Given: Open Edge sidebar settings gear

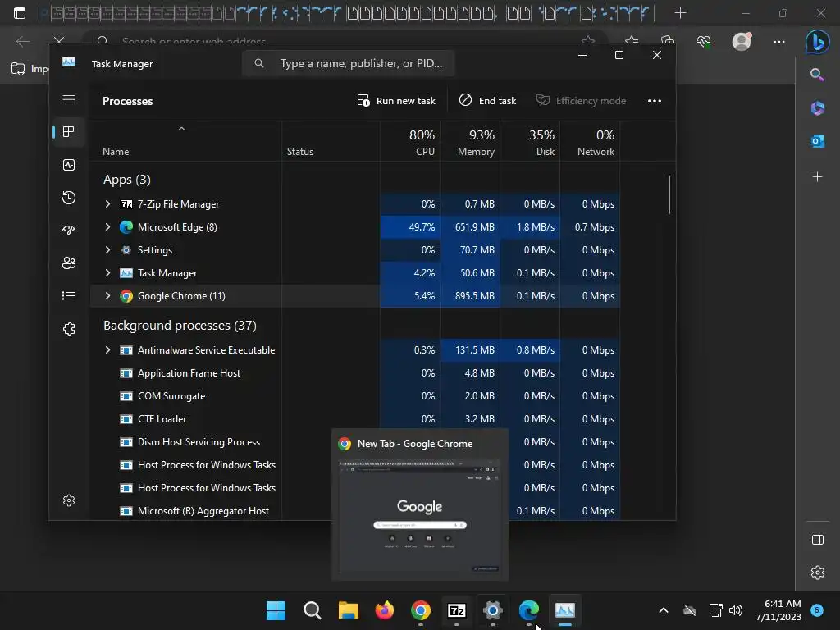Looking at the screenshot, I should pyautogui.click(x=818, y=573).
